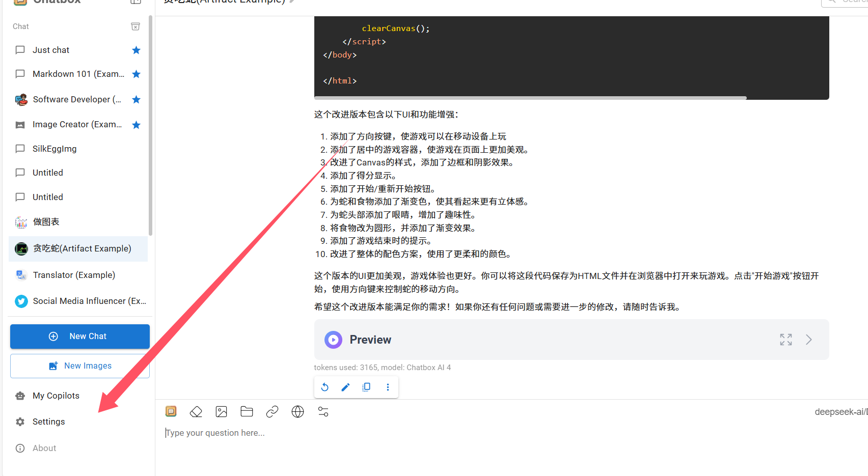Click the tokens used model info text
The width and height of the screenshot is (868, 476).
point(383,368)
